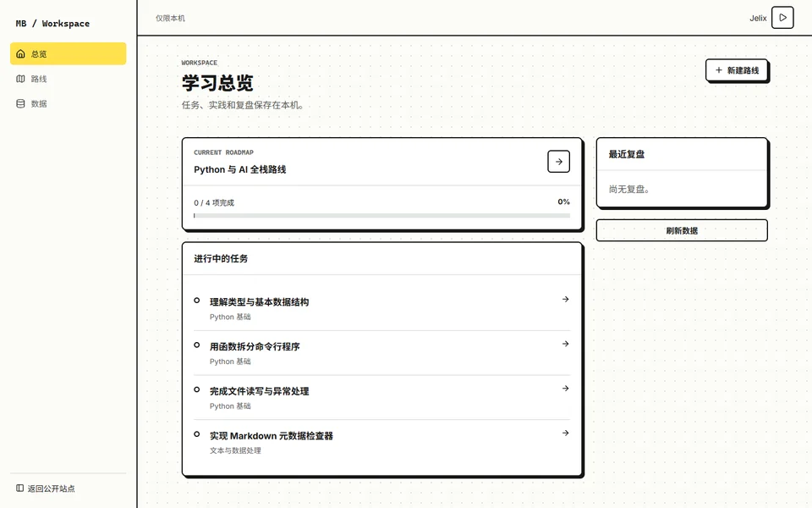
Task: Toggle status circle of 用函数拆分命令行程序
Action: tap(197, 345)
